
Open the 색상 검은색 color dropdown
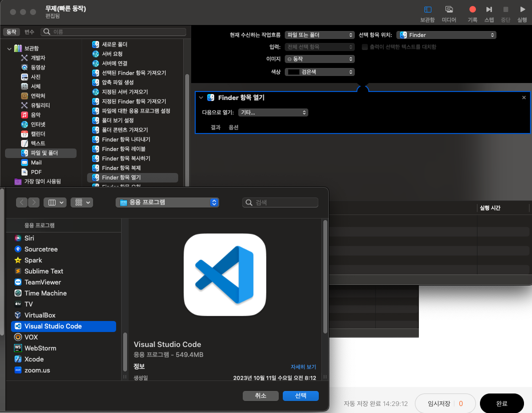click(320, 72)
